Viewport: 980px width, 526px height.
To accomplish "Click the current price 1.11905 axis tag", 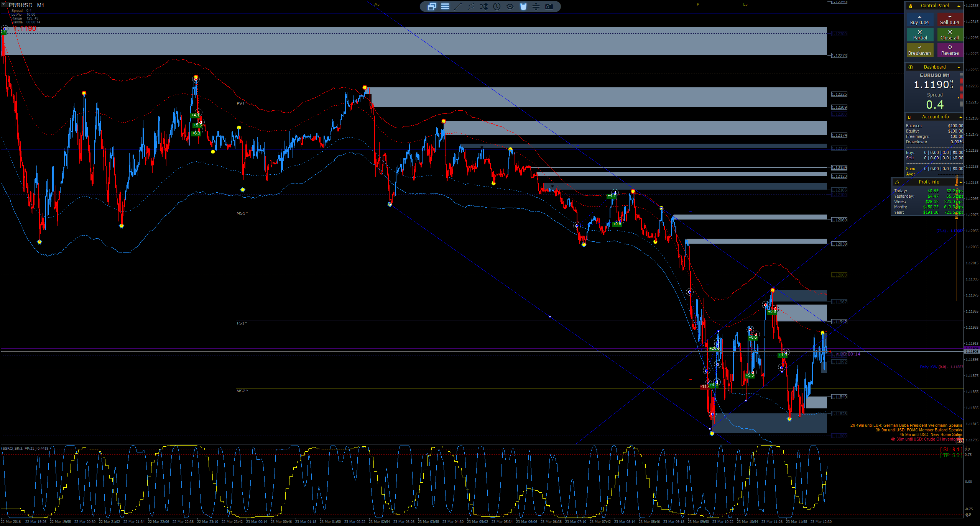I will tap(972, 351).
